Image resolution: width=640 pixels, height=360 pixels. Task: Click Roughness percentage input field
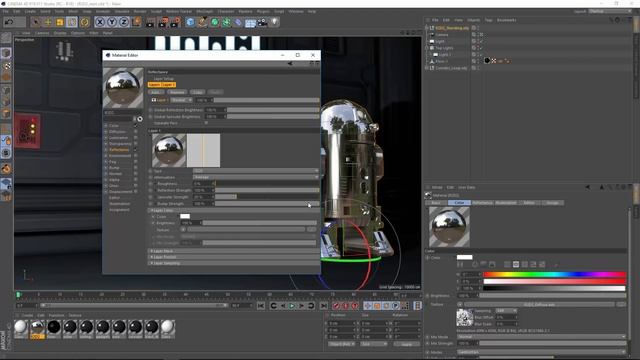point(203,184)
